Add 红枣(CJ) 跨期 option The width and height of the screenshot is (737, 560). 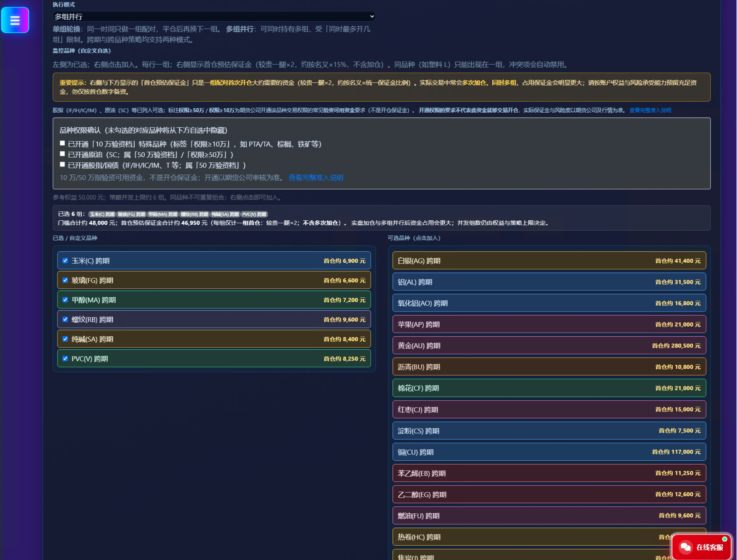click(549, 409)
